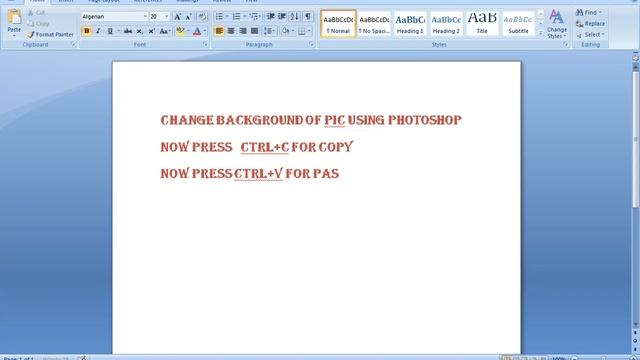Click the borders icon

pyautogui.click(x=302, y=31)
